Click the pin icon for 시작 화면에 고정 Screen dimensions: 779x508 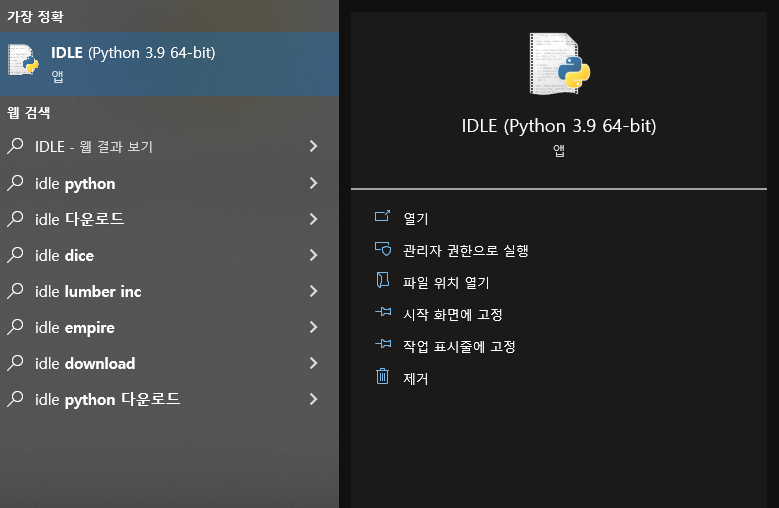[x=383, y=312]
